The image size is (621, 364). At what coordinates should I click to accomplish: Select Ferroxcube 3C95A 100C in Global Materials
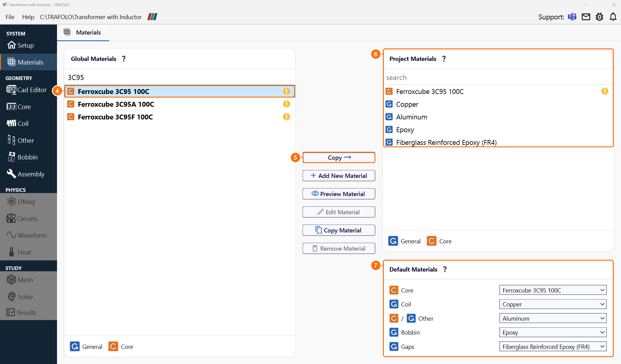coord(180,104)
